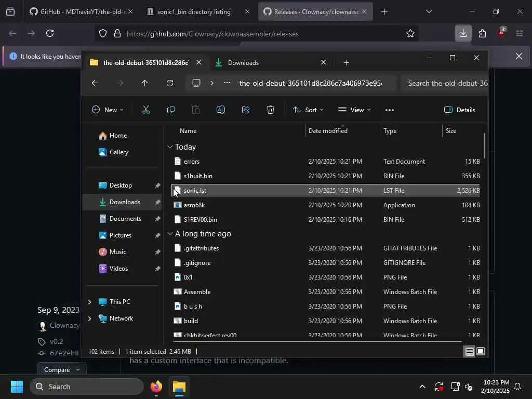The width and height of the screenshot is (532, 399).
Task: Collapse the Today file group
Action: 170,147
